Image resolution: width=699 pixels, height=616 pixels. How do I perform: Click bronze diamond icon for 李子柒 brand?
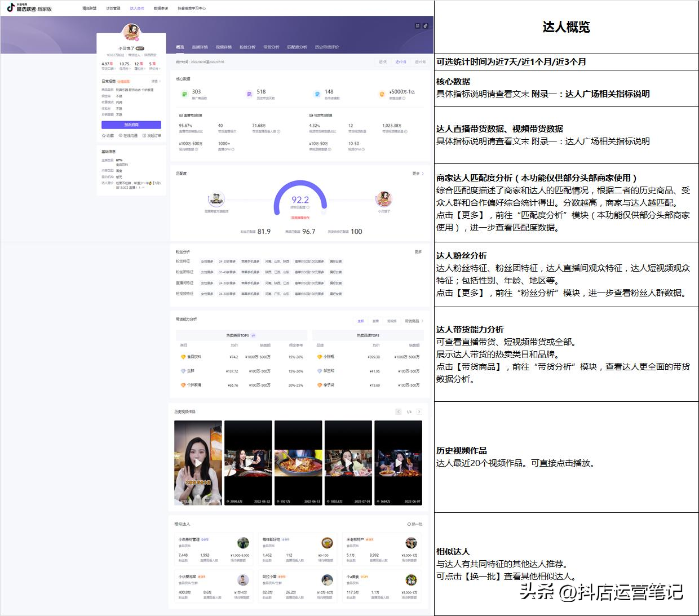[320, 385]
